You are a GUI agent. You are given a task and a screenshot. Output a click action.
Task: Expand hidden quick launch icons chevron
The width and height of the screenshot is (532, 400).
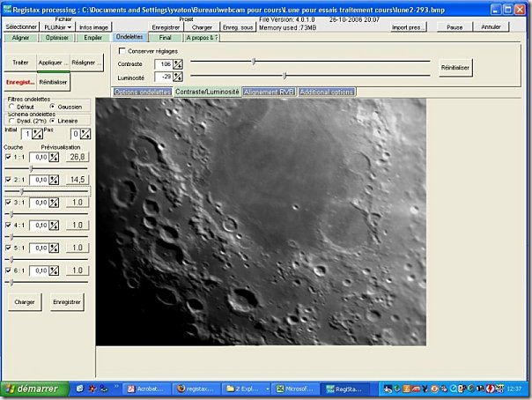(x=116, y=386)
